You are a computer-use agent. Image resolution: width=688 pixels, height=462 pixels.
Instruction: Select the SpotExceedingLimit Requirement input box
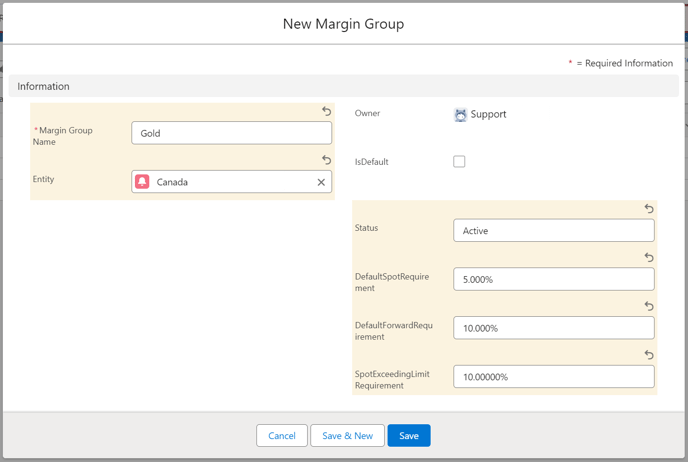[553, 377]
